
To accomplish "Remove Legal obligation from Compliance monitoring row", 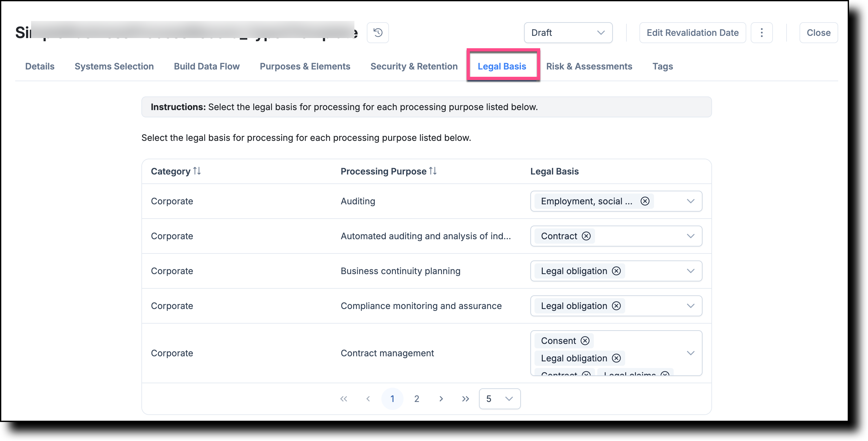I will tap(616, 306).
